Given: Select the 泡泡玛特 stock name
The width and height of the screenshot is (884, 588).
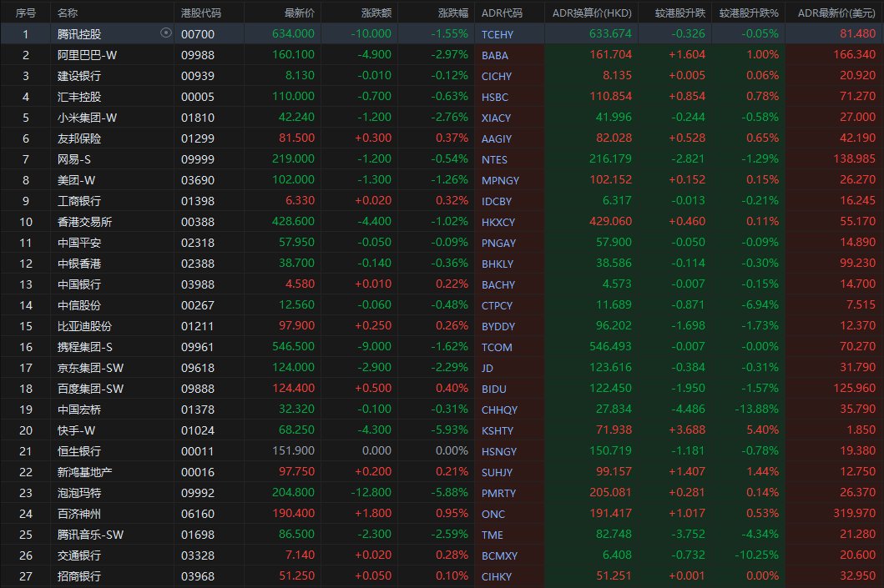Looking at the screenshot, I should (x=79, y=492).
